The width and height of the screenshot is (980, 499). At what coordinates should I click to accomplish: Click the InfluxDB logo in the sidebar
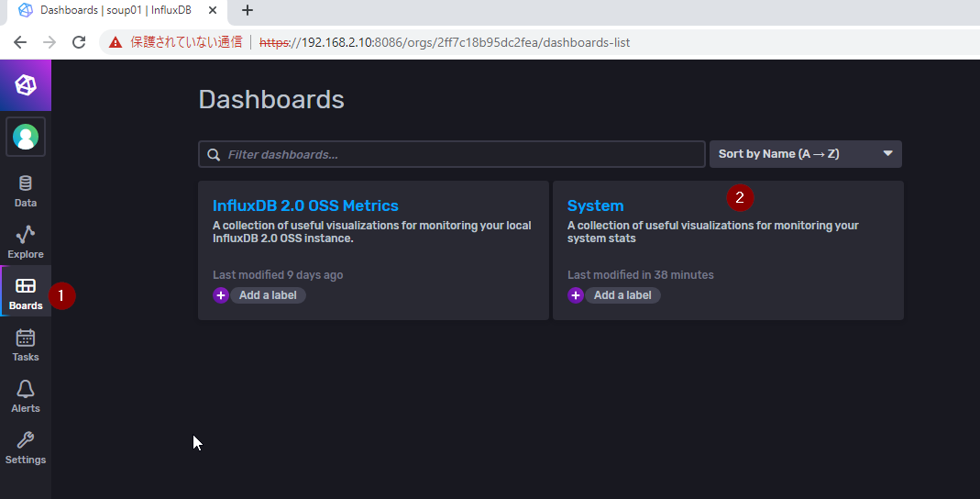point(26,85)
